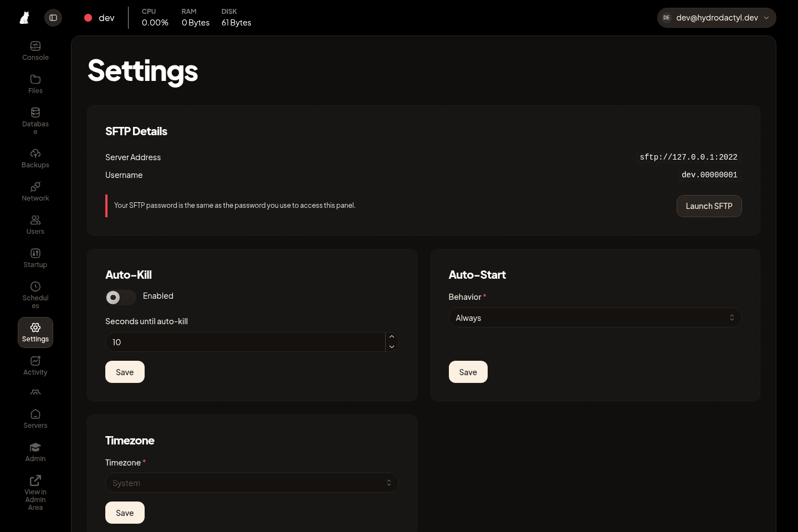Screen dimensions: 798x532
Task: Click the red server status dot
Action: tap(88, 18)
